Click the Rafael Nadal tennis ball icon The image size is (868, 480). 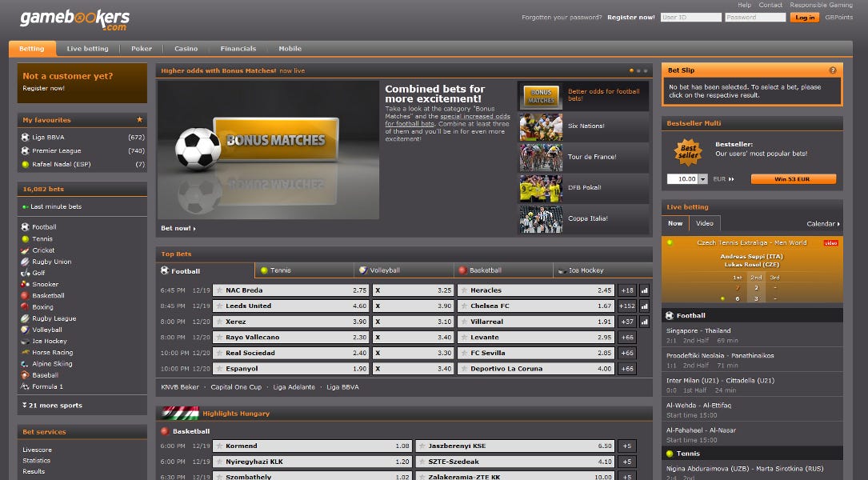[25, 165]
